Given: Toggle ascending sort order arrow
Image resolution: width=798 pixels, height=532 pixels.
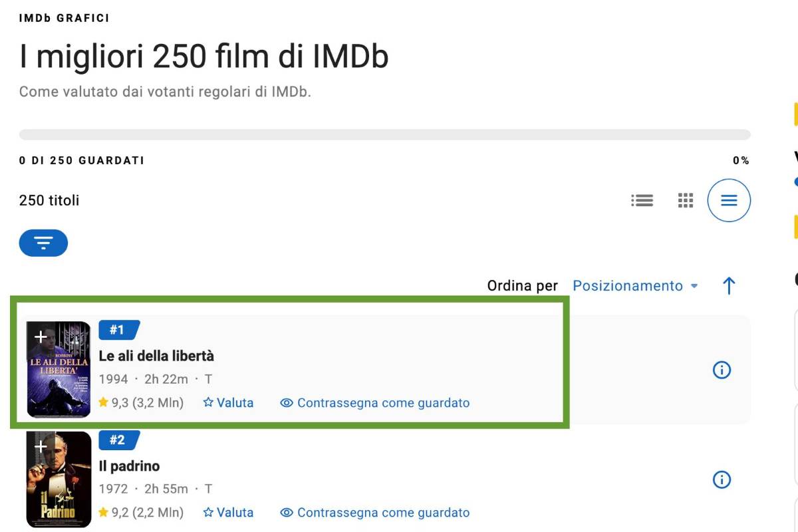Looking at the screenshot, I should point(729,285).
